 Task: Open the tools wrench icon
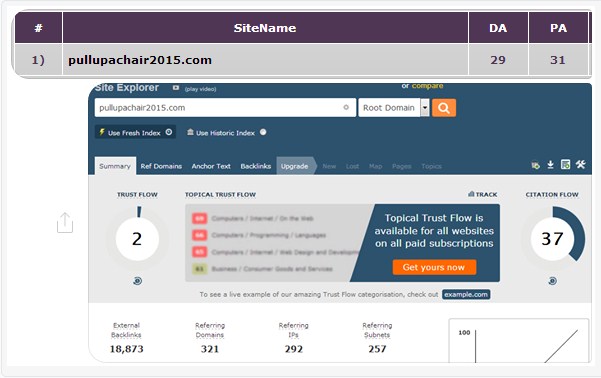[580, 165]
